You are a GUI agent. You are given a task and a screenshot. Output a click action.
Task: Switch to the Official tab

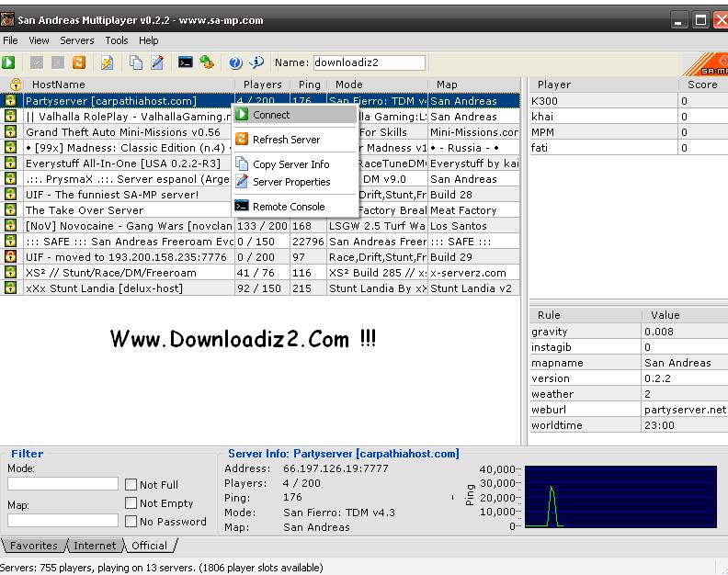click(149, 546)
